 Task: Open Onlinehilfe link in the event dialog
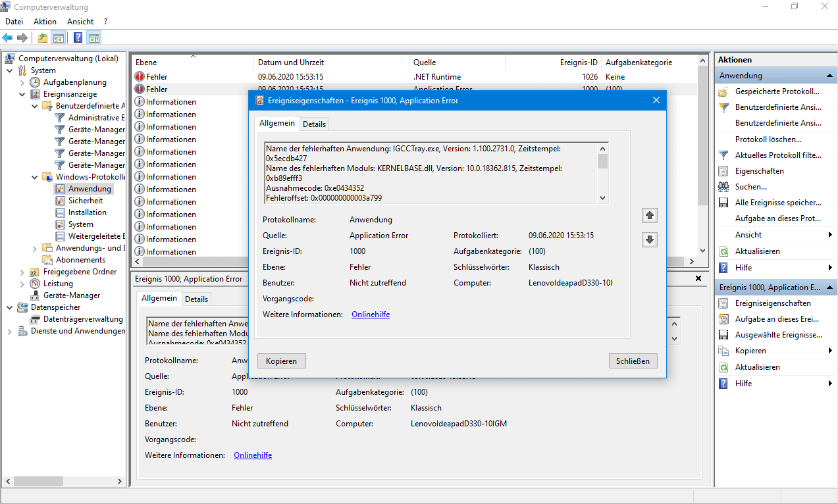point(371,315)
